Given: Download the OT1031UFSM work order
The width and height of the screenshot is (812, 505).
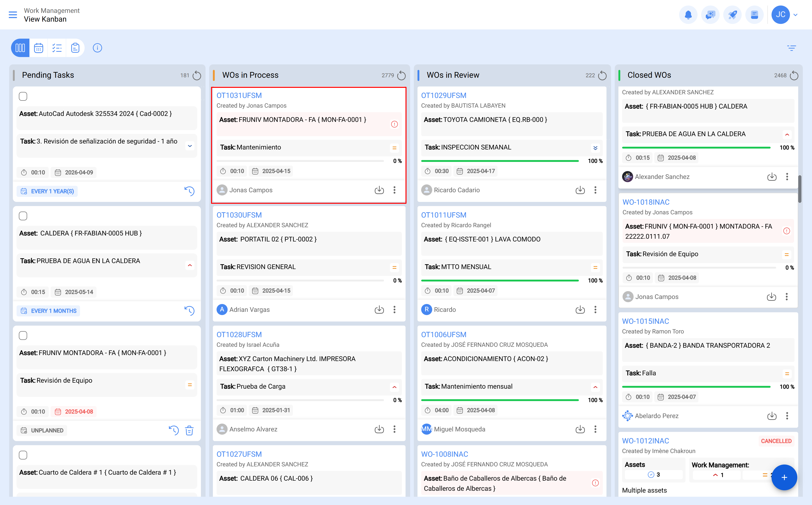Looking at the screenshot, I should tap(379, 190).
